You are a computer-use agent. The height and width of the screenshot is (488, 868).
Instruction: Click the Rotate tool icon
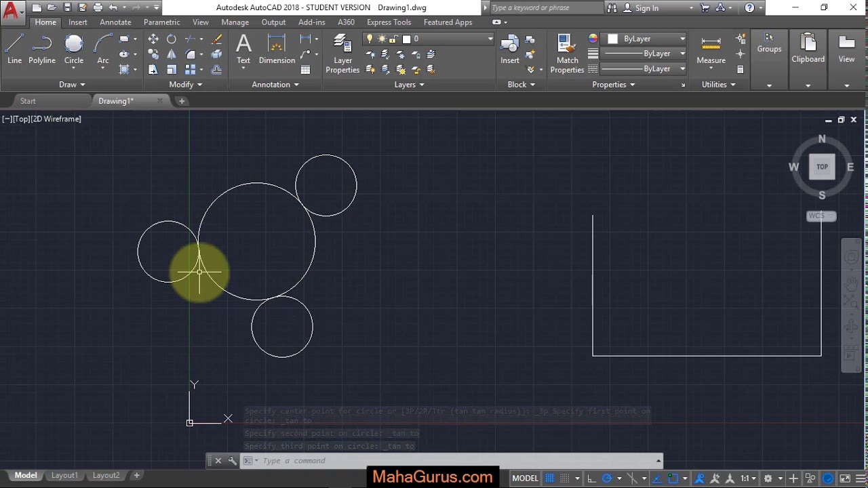[x=172, y=39]
